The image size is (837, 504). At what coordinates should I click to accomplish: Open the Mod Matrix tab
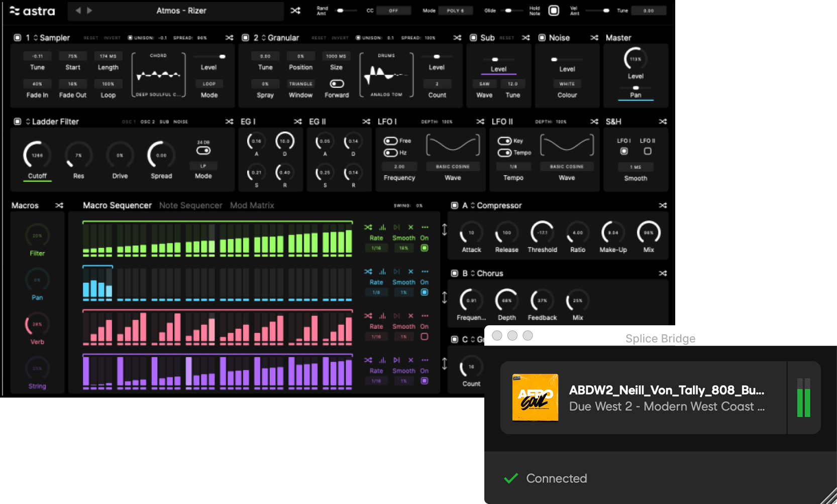pos(252,205)
